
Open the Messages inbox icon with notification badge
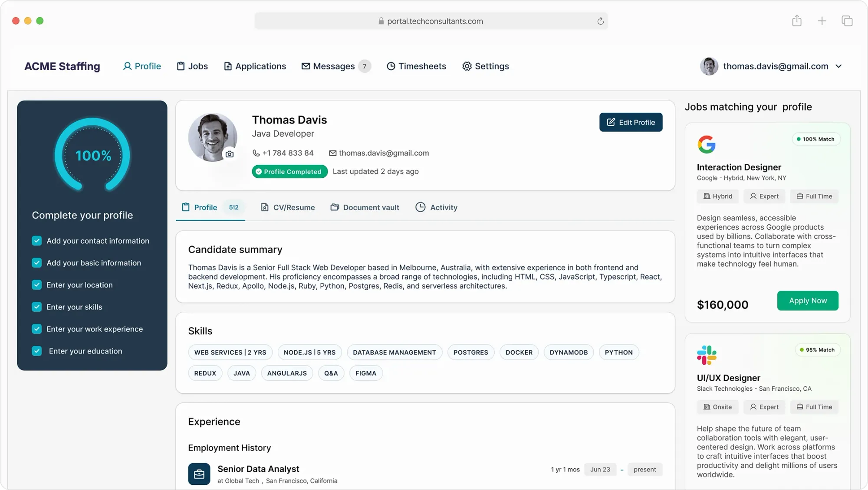305,66
